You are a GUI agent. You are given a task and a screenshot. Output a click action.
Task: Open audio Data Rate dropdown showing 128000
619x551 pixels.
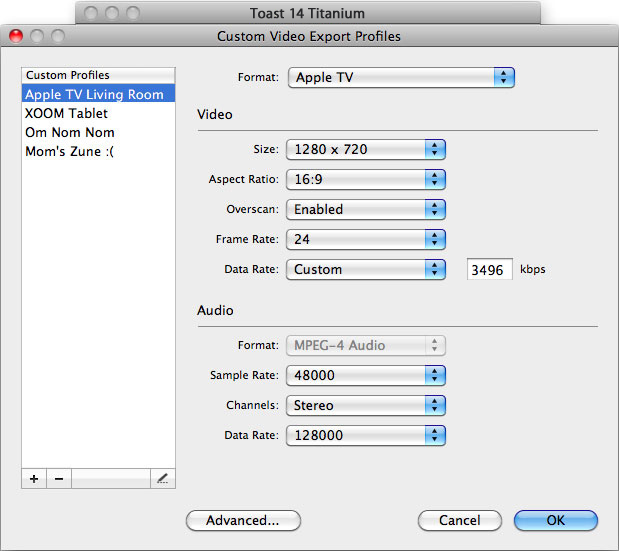tap(365, 435)
